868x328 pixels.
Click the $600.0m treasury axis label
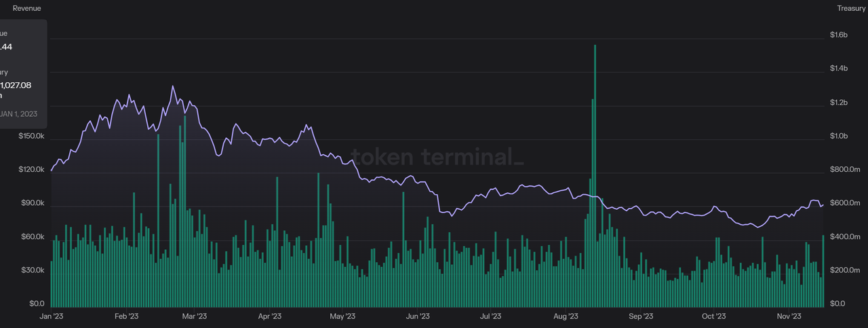click(844, 203)
